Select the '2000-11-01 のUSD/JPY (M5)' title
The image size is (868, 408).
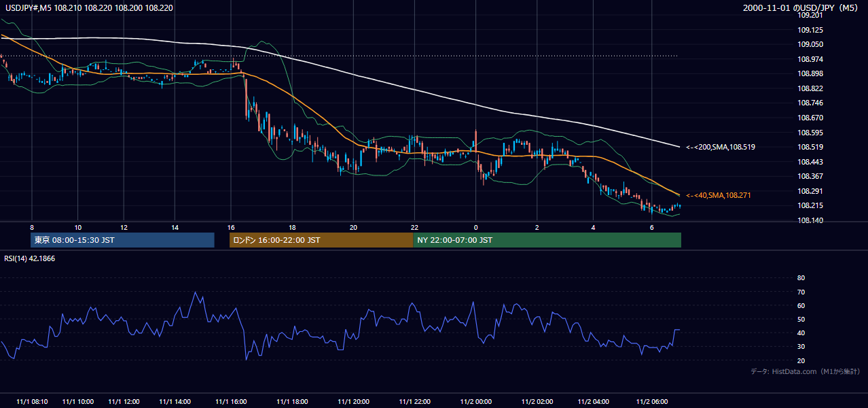[x=801, y=7]
